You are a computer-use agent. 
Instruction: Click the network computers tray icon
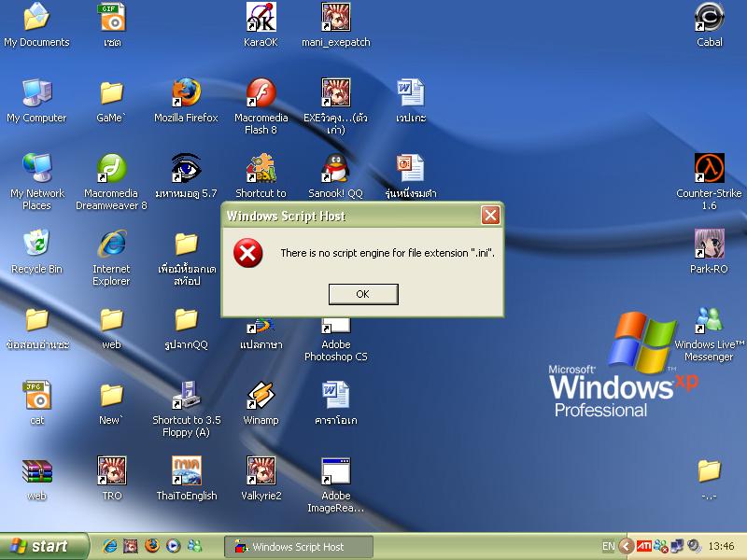(677, 546)
